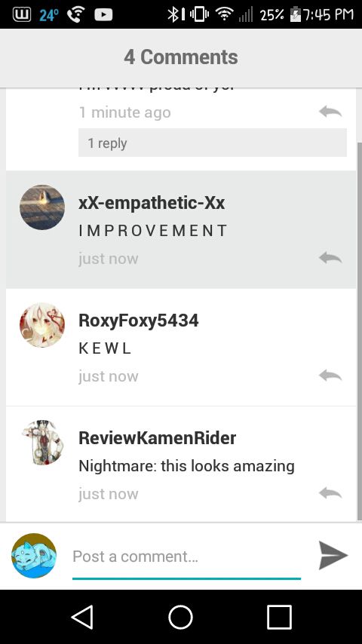Reply to xX-empathetic-Xx's comment using the arrow

coord(330,258)
